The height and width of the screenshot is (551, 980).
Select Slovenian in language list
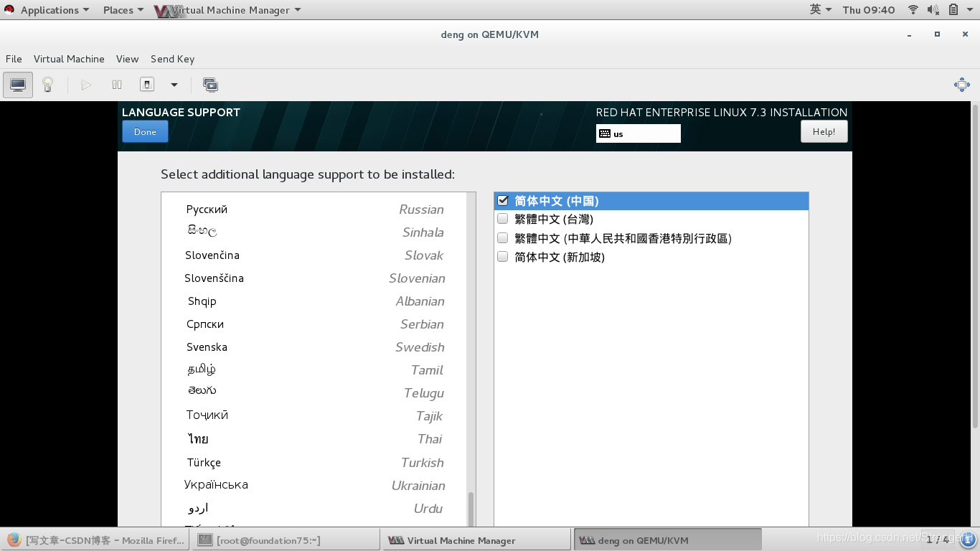click(x=314, y=278)
